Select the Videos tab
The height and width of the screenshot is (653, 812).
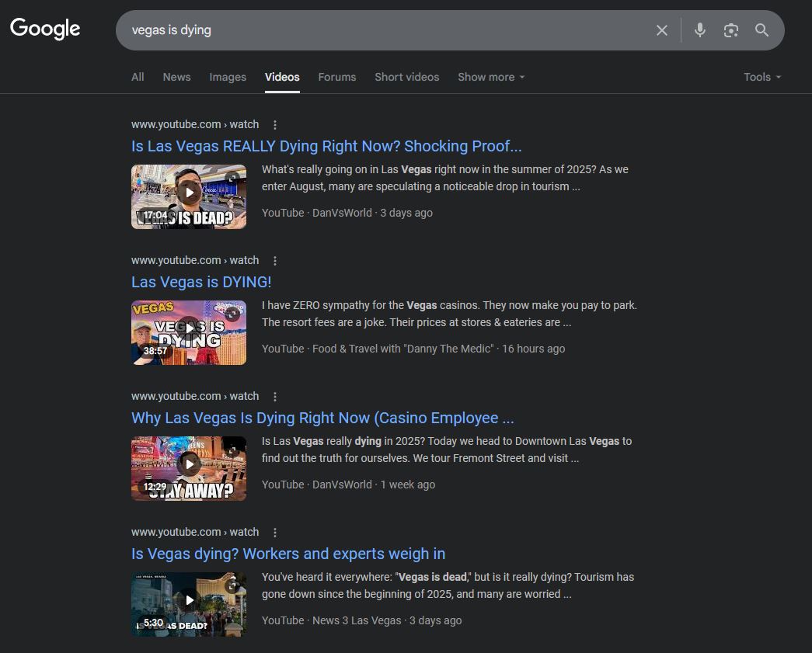pyautogui.click(x=282, y=77)
